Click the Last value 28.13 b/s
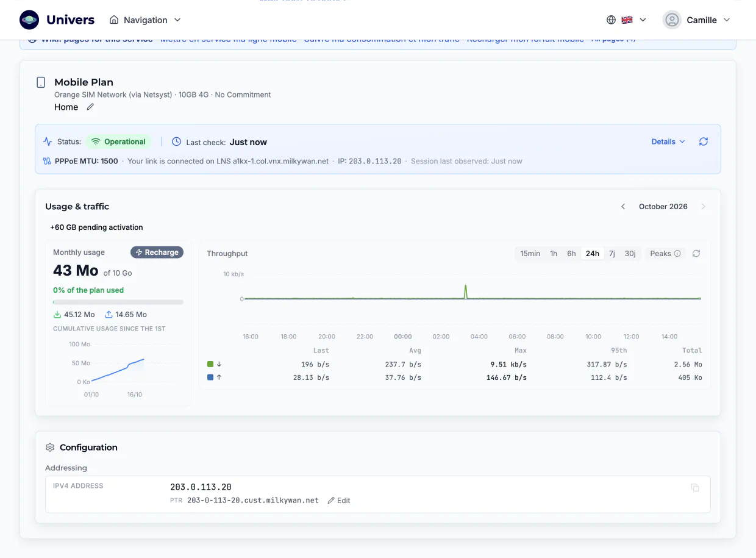 point(311,378)
